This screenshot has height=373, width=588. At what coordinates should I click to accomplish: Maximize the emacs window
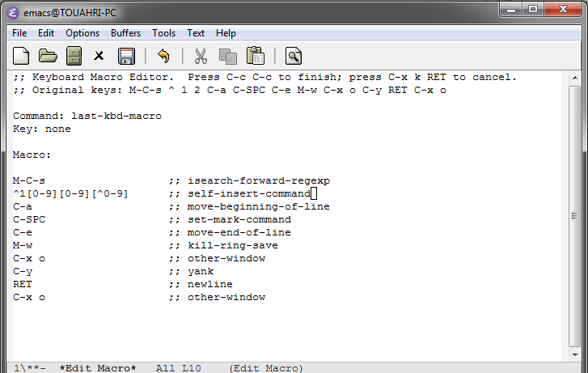click(x=533, y=9)
